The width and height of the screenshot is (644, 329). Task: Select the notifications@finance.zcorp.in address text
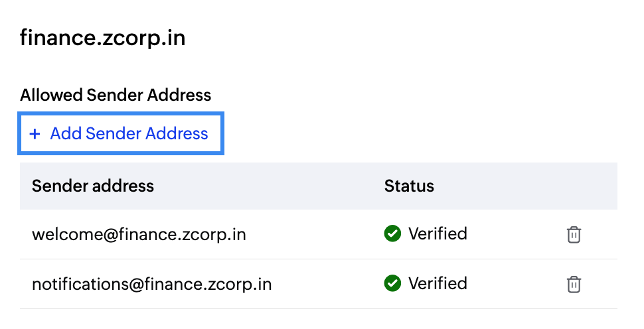152,284
